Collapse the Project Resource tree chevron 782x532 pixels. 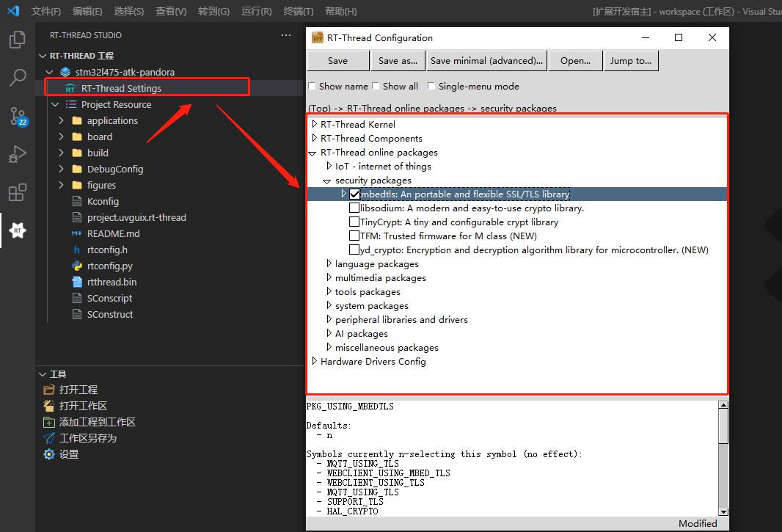(55, 105)
